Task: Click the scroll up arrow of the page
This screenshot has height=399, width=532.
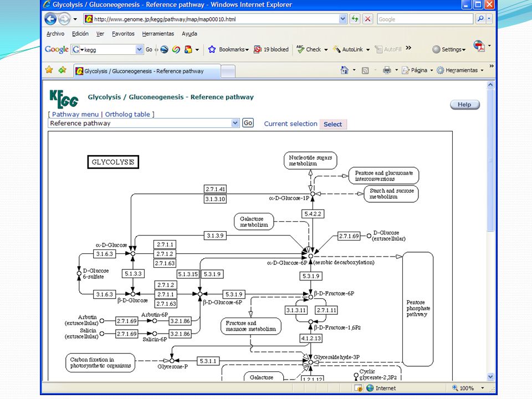Action: (x=490, y=85)
